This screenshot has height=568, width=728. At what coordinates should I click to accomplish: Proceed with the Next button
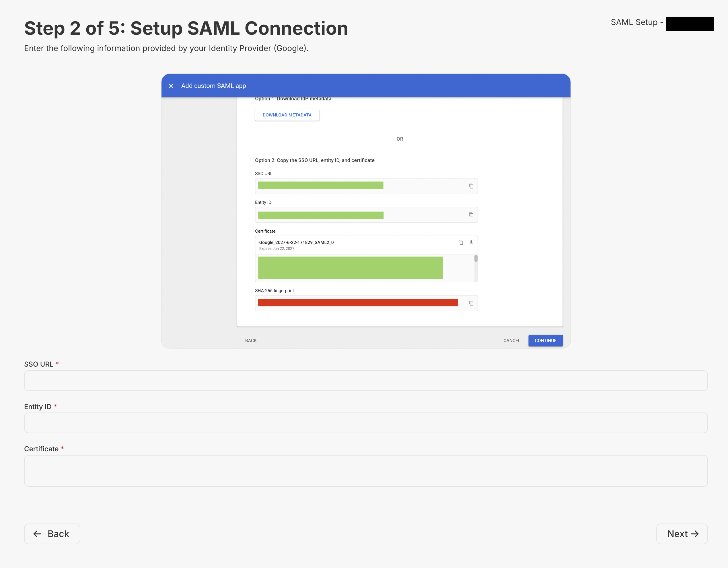(x=682, y=534)
